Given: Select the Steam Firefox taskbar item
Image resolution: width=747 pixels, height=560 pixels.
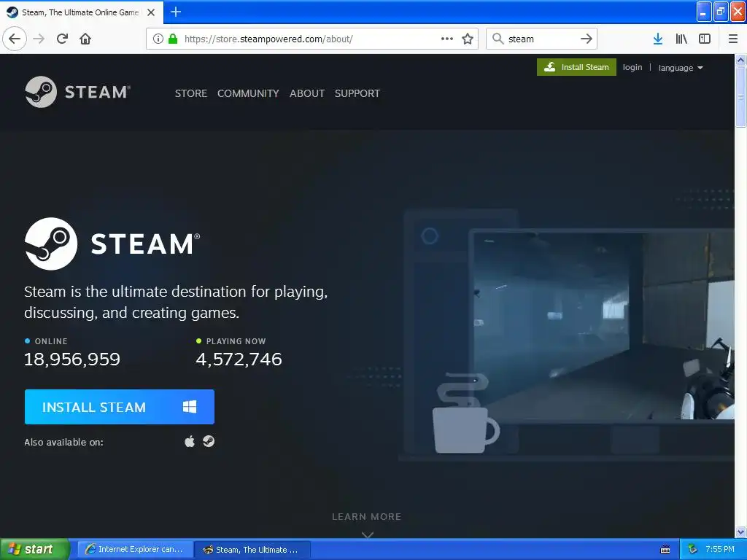Looking at the screenshot, I should click(252, 550).
